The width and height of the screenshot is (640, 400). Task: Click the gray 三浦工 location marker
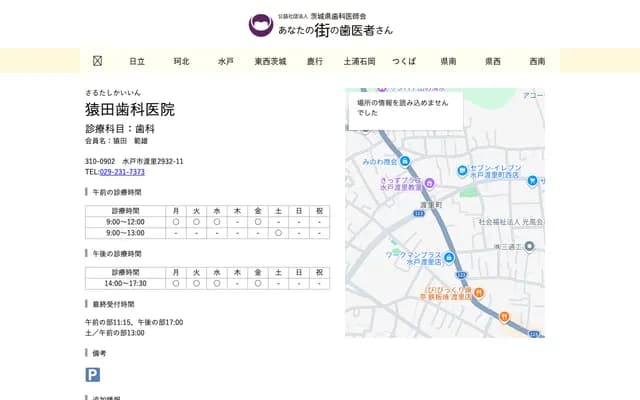tap(529, 247)
